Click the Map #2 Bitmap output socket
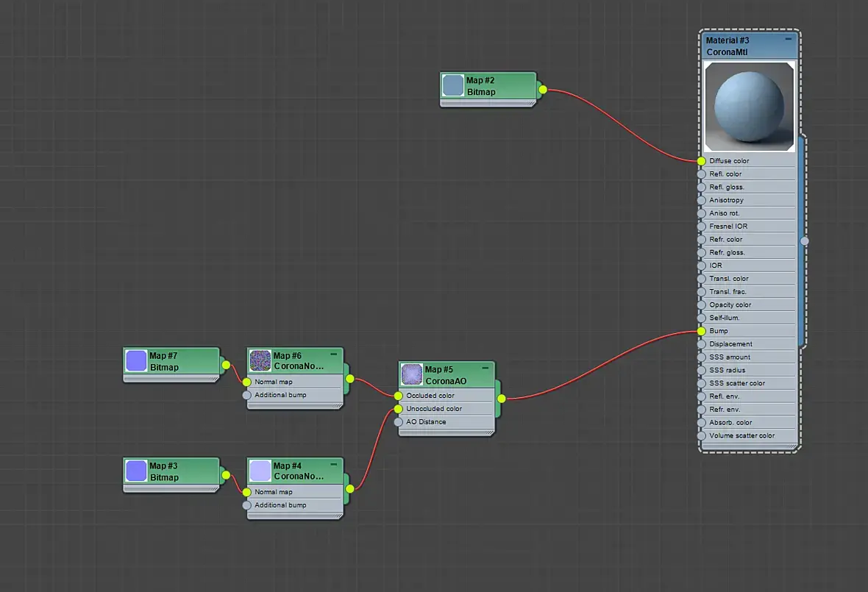 click(x=543, y=90)
